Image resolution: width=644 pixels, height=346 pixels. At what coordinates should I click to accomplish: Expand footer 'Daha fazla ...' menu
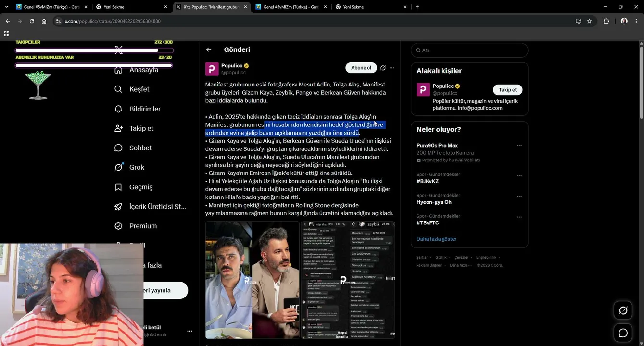[460, 265]
